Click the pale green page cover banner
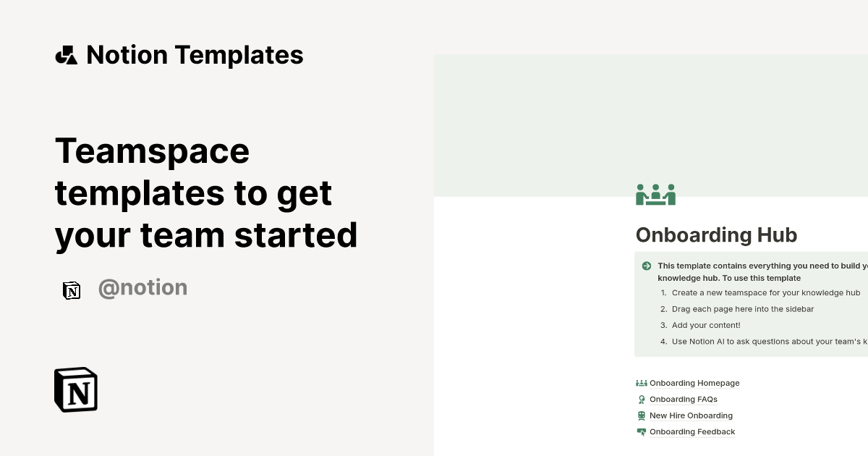The height and width of the screenshot is (456, 868). pyautogui.click(x=651, y=124)
